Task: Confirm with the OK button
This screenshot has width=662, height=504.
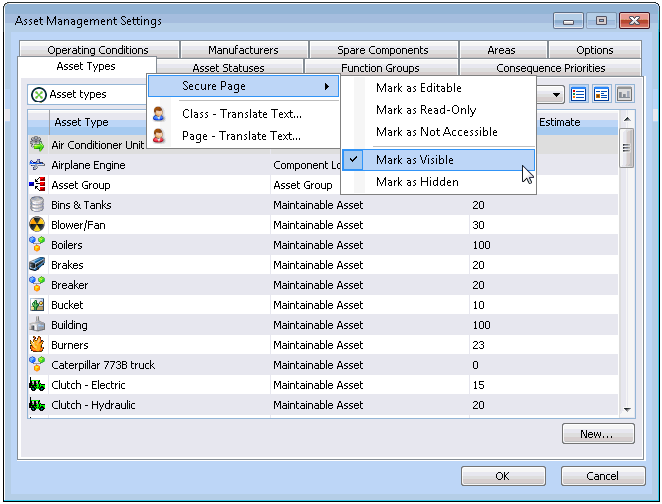Action: [x=503, y=476]
